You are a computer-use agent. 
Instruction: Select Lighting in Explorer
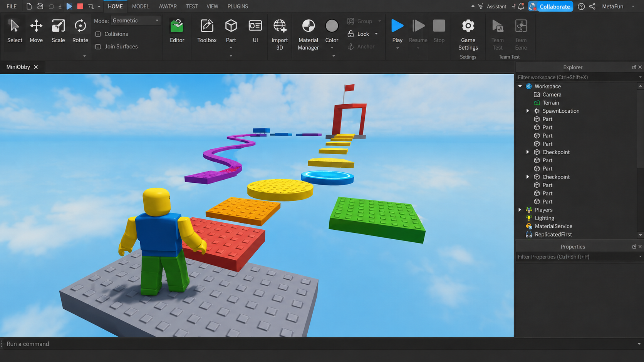[545, 218]
